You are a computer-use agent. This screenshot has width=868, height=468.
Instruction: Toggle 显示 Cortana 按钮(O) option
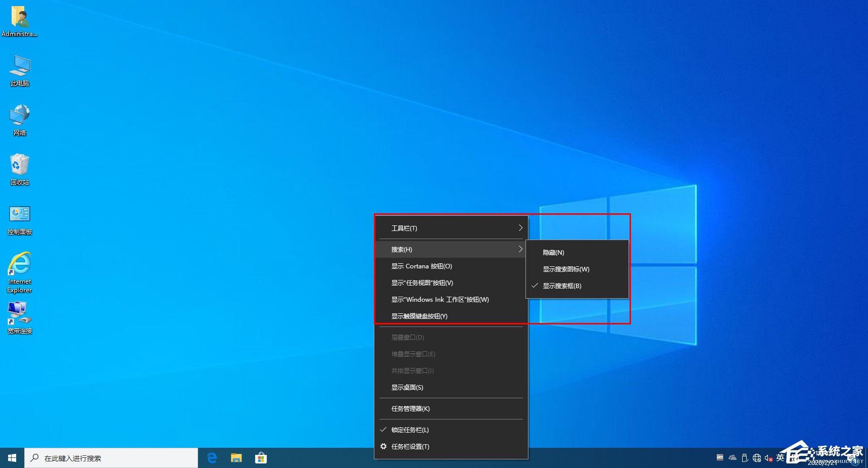[x=451, y=266]
